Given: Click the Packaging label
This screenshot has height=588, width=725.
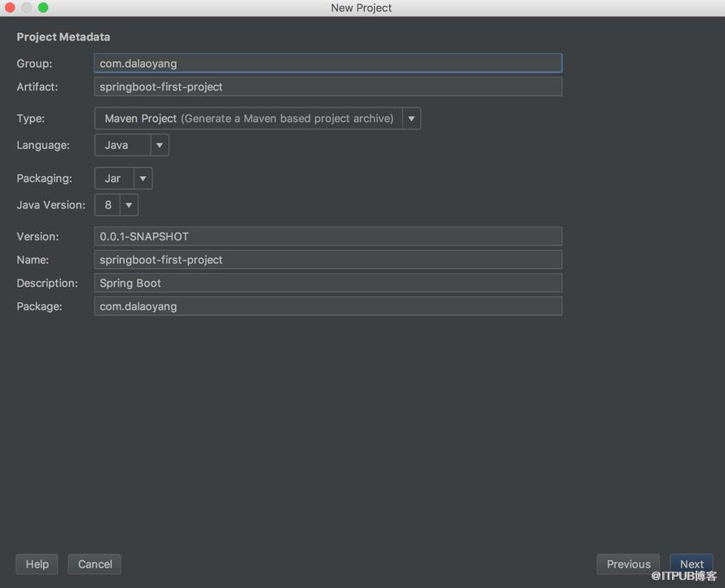Looking at the screenshot, I should coord(44,178).
